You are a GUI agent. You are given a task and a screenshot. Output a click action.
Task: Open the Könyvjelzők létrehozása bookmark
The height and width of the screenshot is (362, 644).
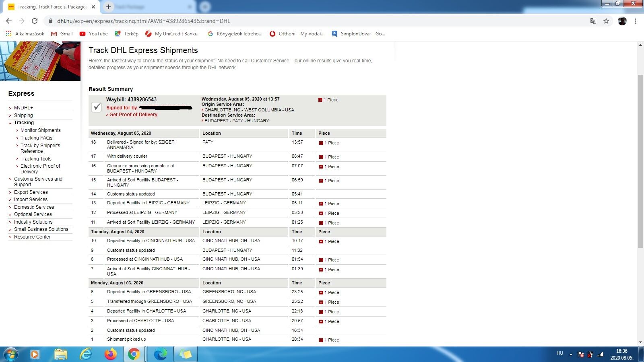235,34
